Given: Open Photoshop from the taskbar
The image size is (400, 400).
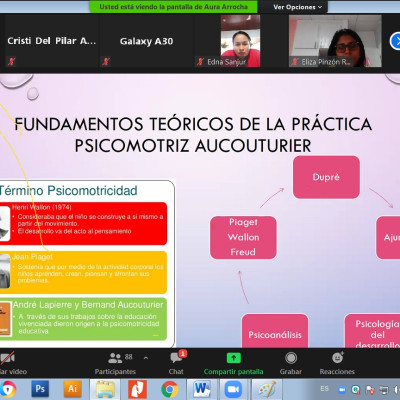Looking at the screenshot, I should point(40,389).
